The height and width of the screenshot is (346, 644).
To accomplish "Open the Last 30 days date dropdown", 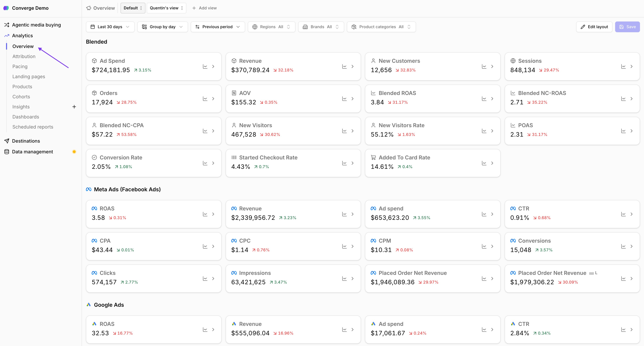I will pos(110,27).
